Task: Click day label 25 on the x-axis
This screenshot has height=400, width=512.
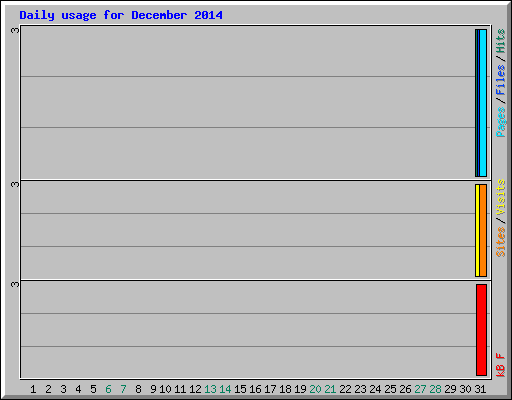Action: [390, 389]
